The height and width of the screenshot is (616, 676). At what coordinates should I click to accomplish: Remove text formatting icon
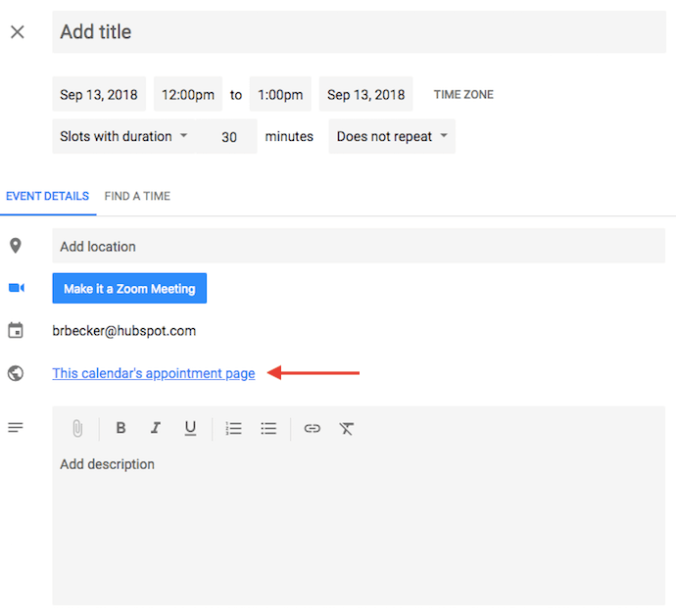click(346, 428)
